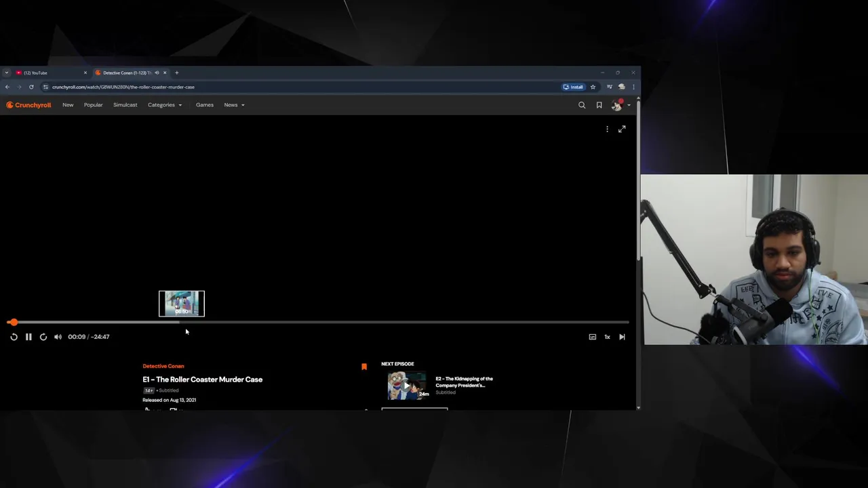
Task: Install the Crunchyroll app button
Action: point(574,87)
